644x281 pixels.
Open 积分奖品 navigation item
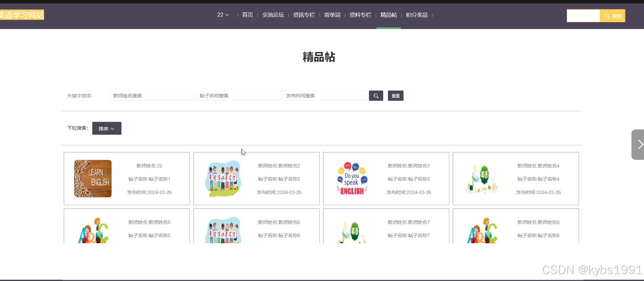tap(417, 15)
